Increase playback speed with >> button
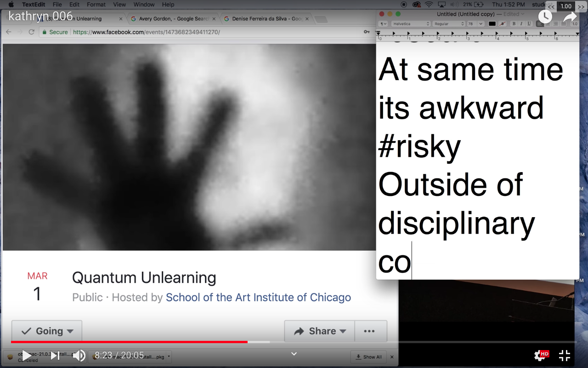Screen dimensions: 588x368 (x=581, y=6)
